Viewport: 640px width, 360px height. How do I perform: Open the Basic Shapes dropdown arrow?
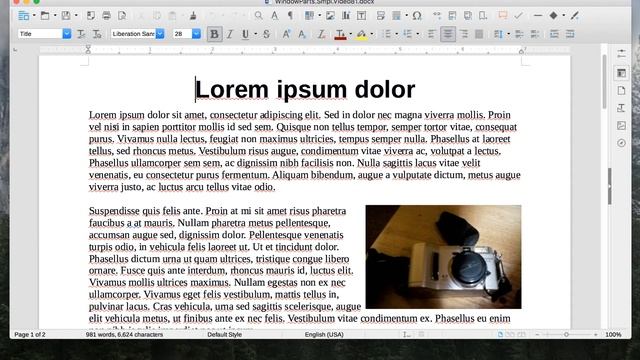(564, 16)
